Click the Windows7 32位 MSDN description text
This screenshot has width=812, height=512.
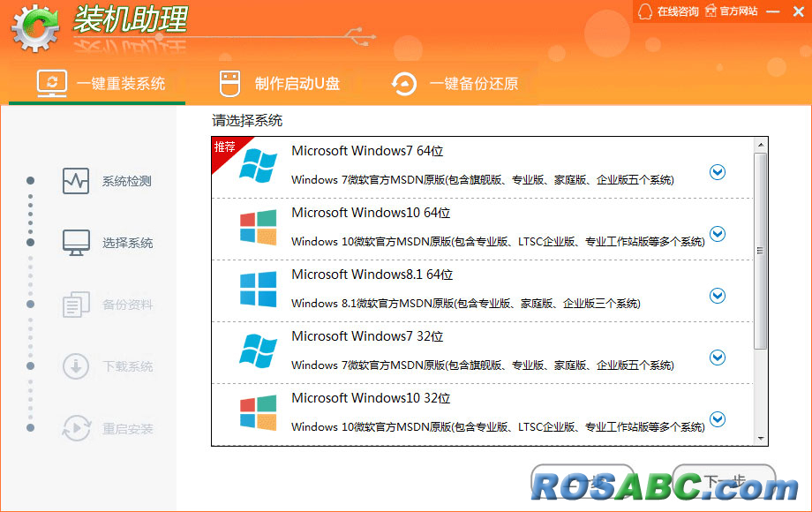tap(483, 365)
